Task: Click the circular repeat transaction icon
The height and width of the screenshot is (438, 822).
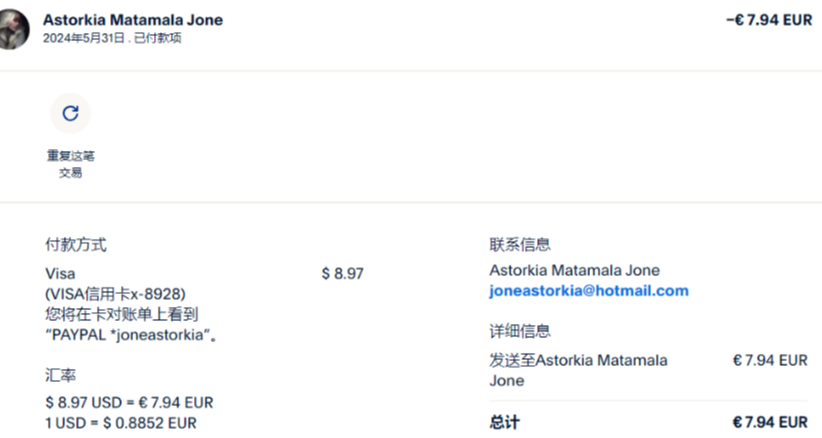Action: pyautogui.click(x=70, y=113)
